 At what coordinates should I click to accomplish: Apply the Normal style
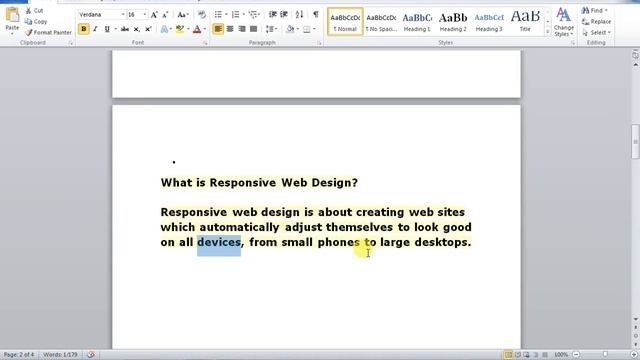tap(345, 22)
